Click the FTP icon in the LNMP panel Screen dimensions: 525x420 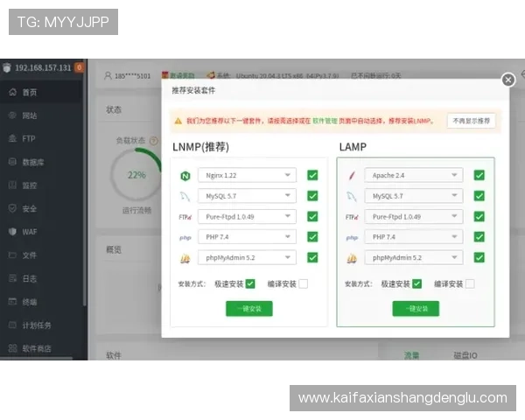tap(185, 217)
